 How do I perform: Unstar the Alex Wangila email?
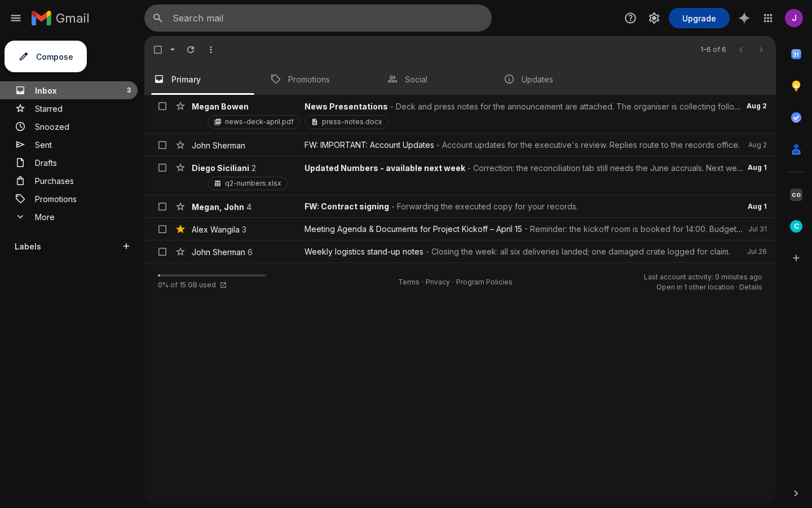180,229
